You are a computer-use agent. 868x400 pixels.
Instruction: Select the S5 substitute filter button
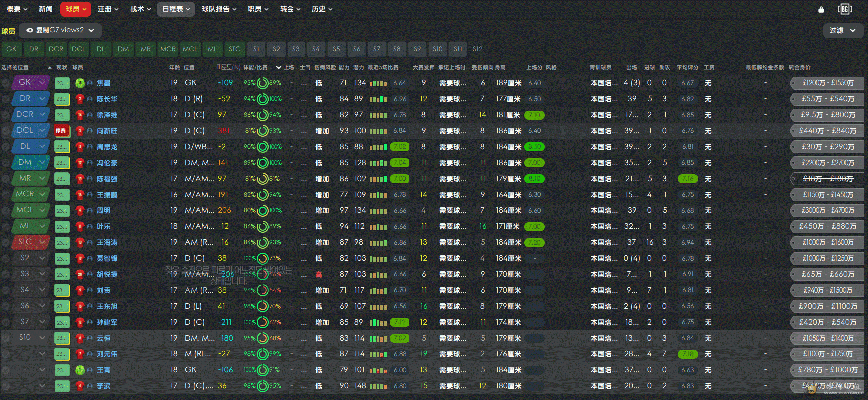pos(336,49)
